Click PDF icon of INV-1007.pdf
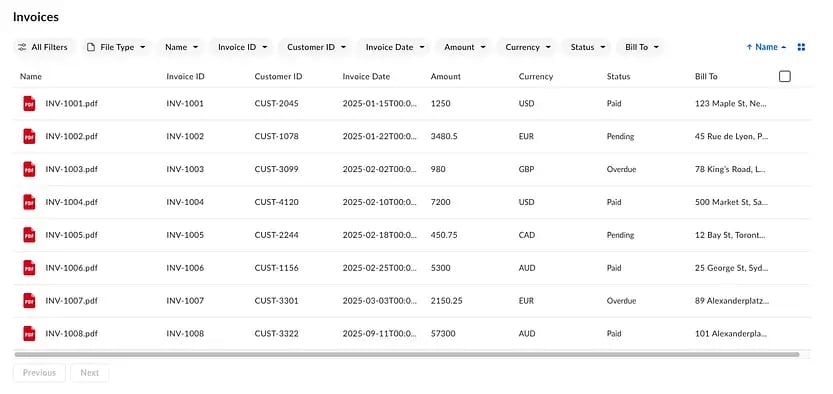 click(x=29, y=301)
